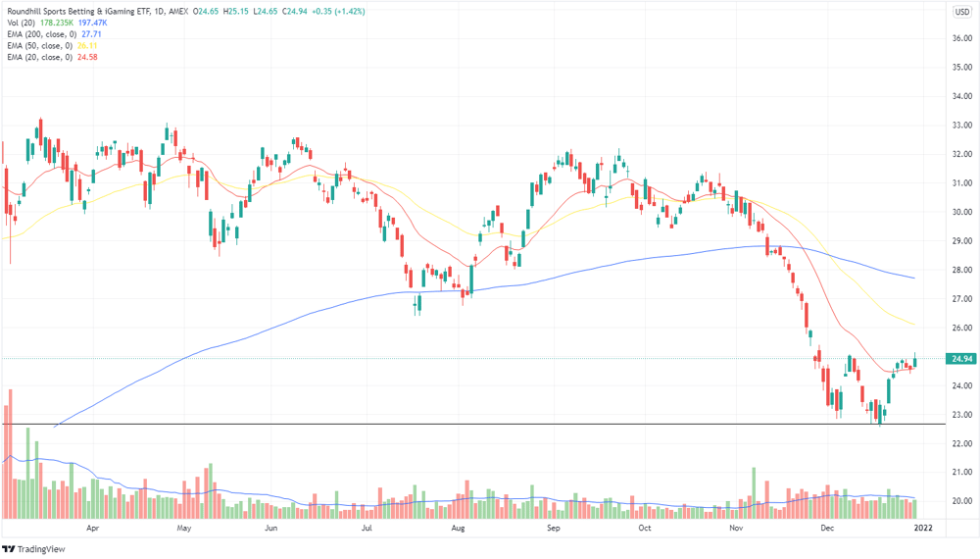Click the 2022 label on time axis
The width and height of the screenshot is (980, 559).
click(x=923, y=528)
